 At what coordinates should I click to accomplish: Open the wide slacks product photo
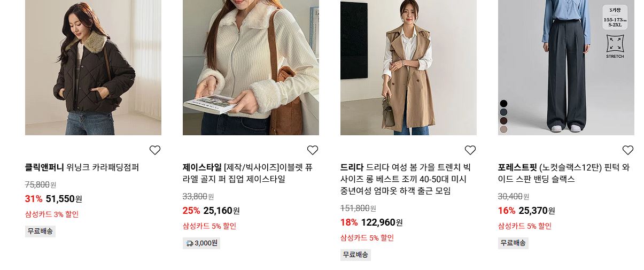coord(566,67)
